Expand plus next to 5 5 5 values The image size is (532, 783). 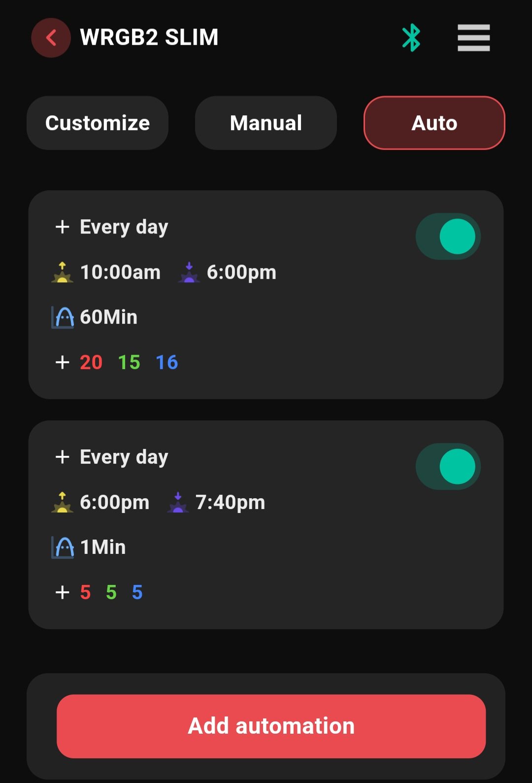[62, 592]
